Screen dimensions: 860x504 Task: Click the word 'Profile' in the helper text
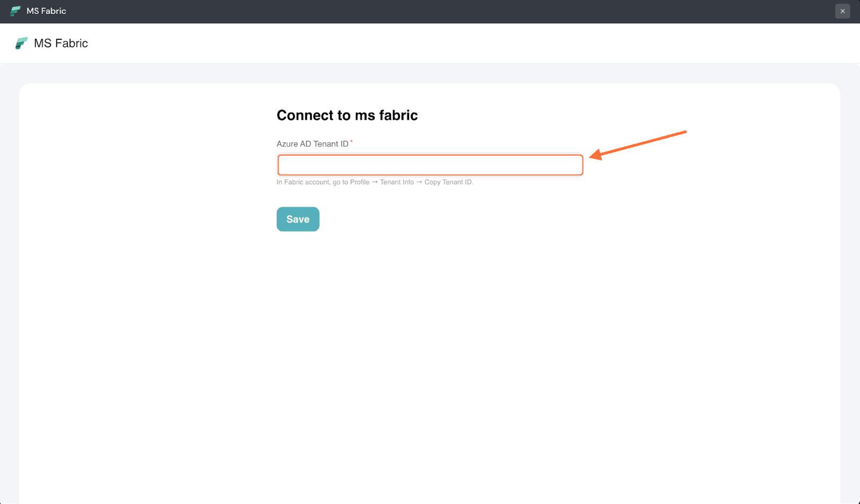click(x=360, y=182)
